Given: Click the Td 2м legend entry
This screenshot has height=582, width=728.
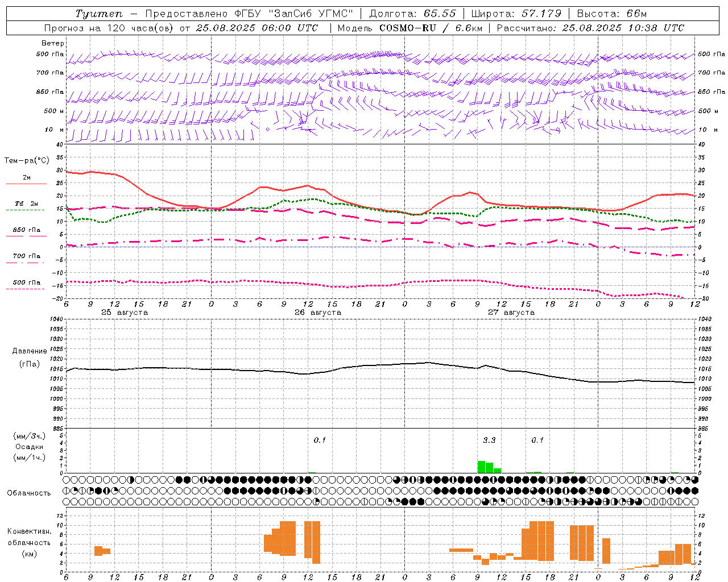Looking at the screenshot, I should click(26, 203).
